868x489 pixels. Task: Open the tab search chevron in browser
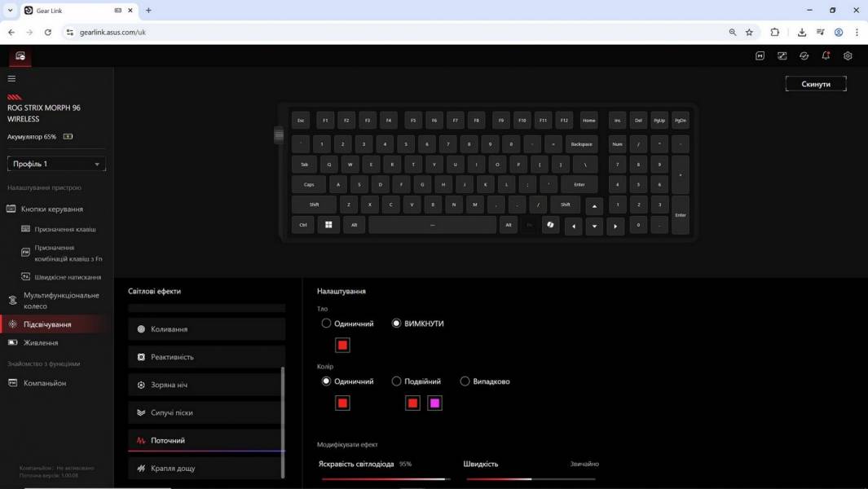pos(10,10)
